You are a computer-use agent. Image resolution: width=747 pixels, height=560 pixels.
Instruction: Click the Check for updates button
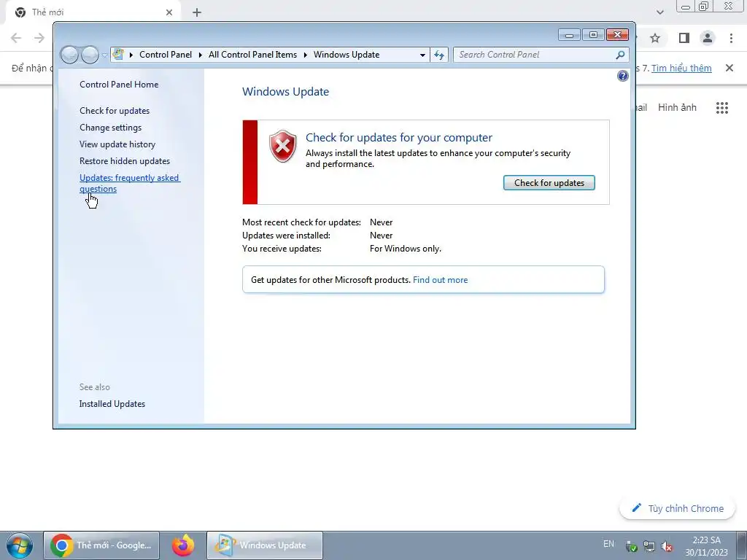pyautogui.click(x=549, y=183)
